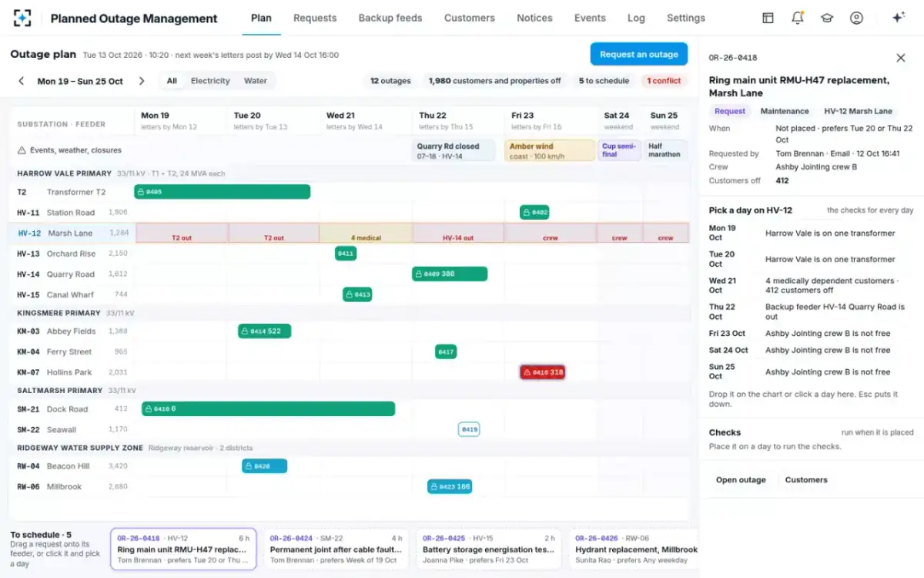
Task: Pick Thu 22 Oct in day list
Action: (x=812, y=311)
